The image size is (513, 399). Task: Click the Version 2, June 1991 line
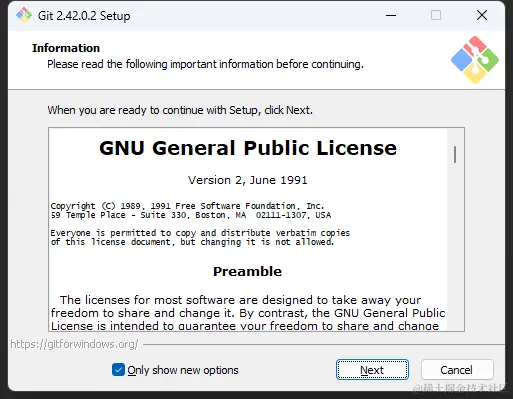[x=248, y=180]
